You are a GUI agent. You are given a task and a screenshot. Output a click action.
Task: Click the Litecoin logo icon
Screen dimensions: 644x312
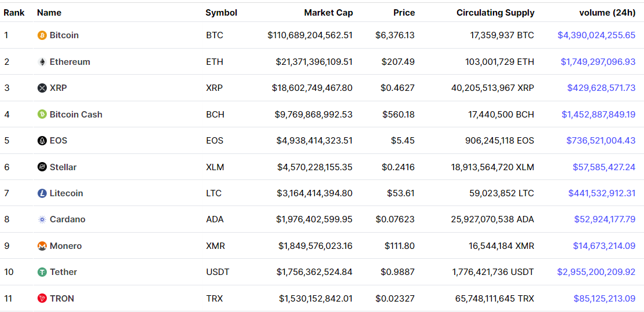[42, 193]
